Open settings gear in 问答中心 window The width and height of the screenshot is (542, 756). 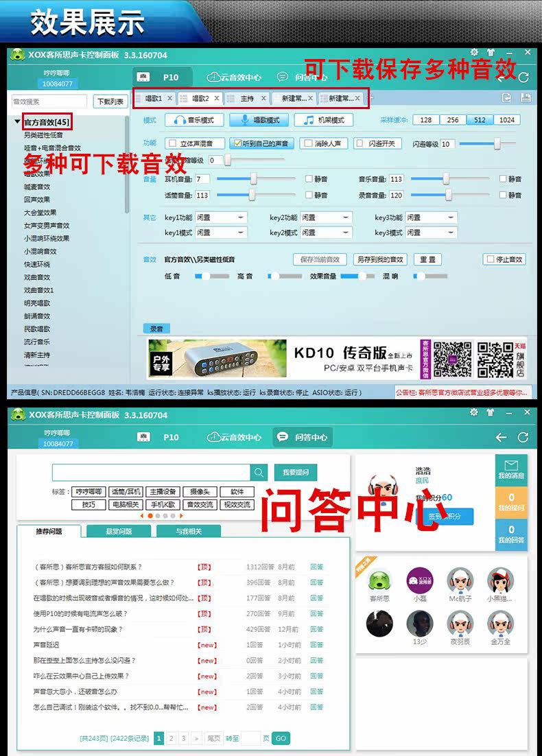(474, 412)
